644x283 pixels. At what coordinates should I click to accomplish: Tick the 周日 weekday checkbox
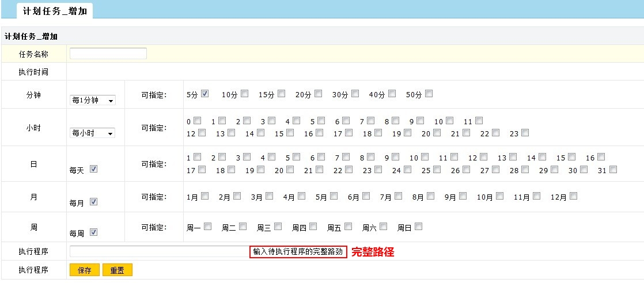pyautogui.click(x=418, y=227)
